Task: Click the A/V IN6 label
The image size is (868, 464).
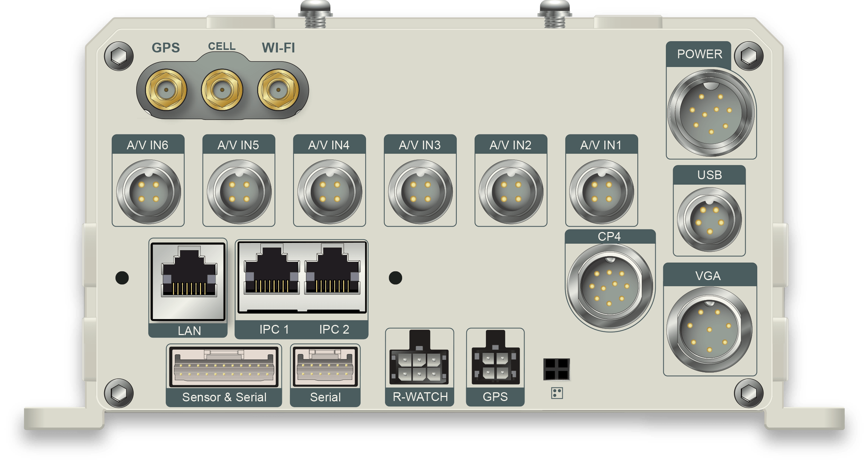Action: pyautogui.click(x=148, y=145)
